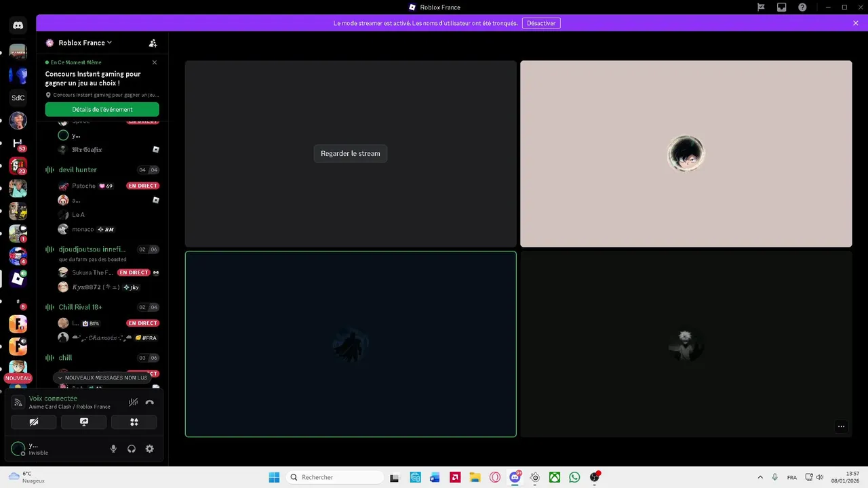Click EN DIRECT badge next to Patoche

click(143, 186)
